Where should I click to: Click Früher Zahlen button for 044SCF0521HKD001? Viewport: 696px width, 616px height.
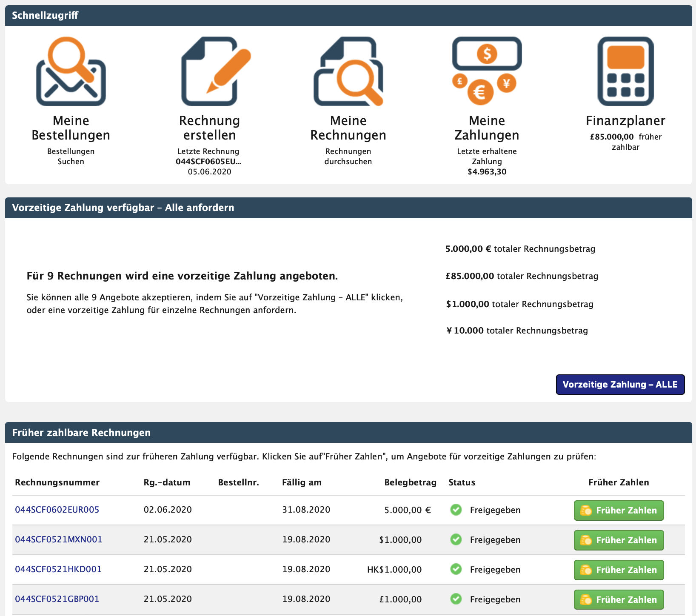(619, 570)
